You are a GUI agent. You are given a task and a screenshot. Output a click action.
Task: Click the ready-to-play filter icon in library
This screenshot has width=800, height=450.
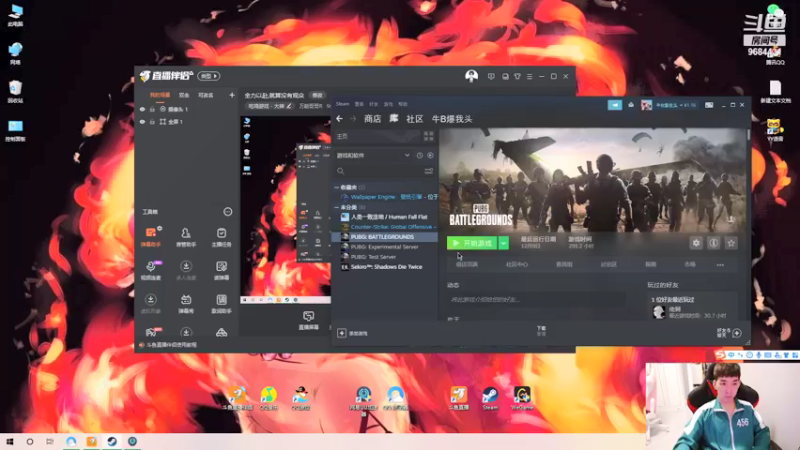coord(430,155)
